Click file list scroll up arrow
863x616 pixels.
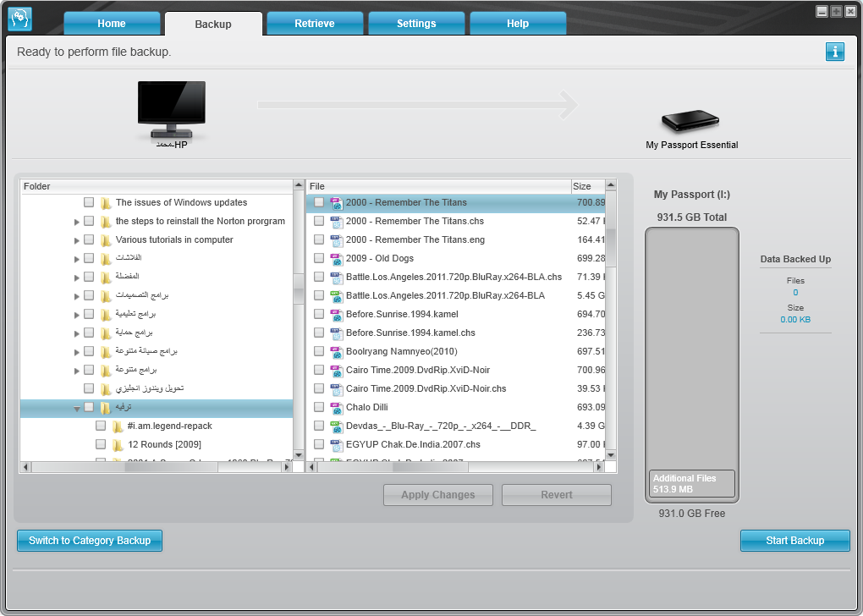pyautogui.click(x=610, y=185)
